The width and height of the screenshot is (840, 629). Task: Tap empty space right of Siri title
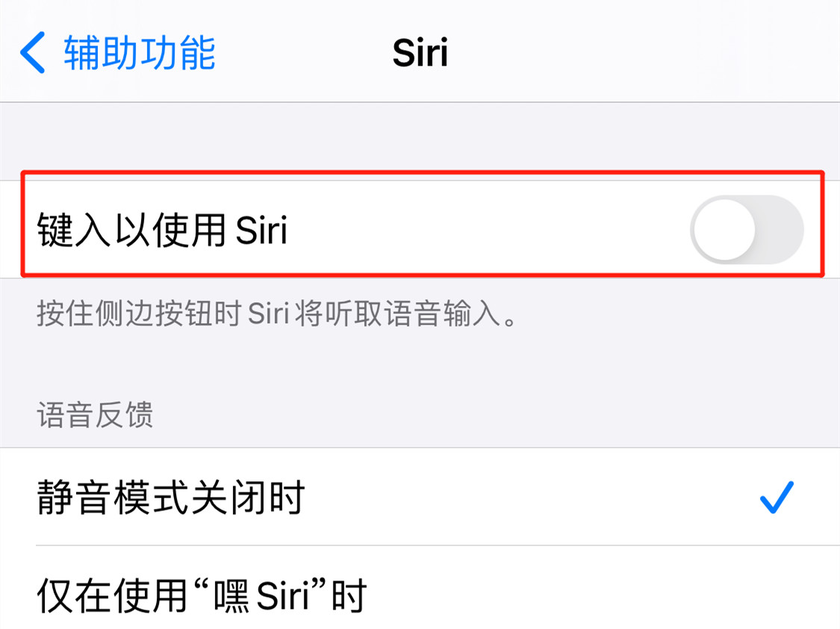pyautogui.click(x=643, y=52)
